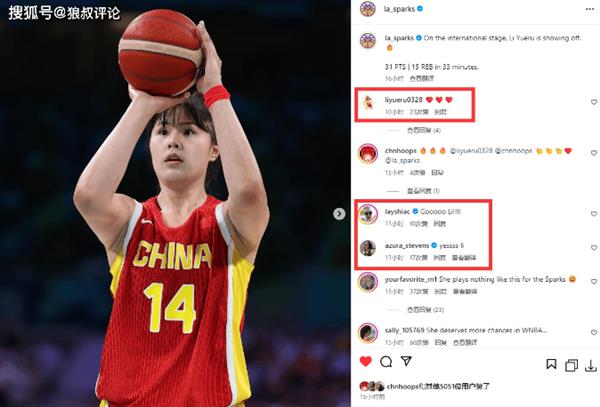See translation of sally_105769's comment
This screenshot has width=600, height=407.
click(465, 342)
